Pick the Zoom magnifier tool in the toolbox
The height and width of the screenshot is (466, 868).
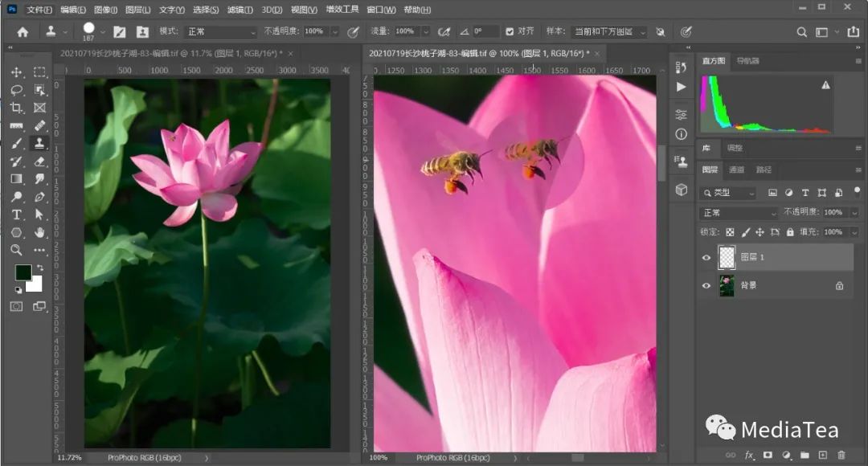point(16,250)
